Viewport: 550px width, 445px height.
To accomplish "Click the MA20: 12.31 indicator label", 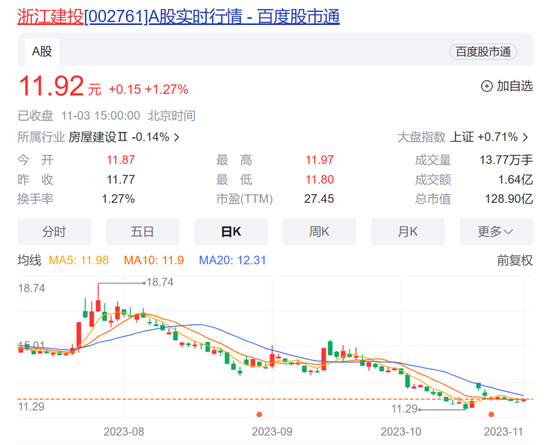I will click(232, 260).
